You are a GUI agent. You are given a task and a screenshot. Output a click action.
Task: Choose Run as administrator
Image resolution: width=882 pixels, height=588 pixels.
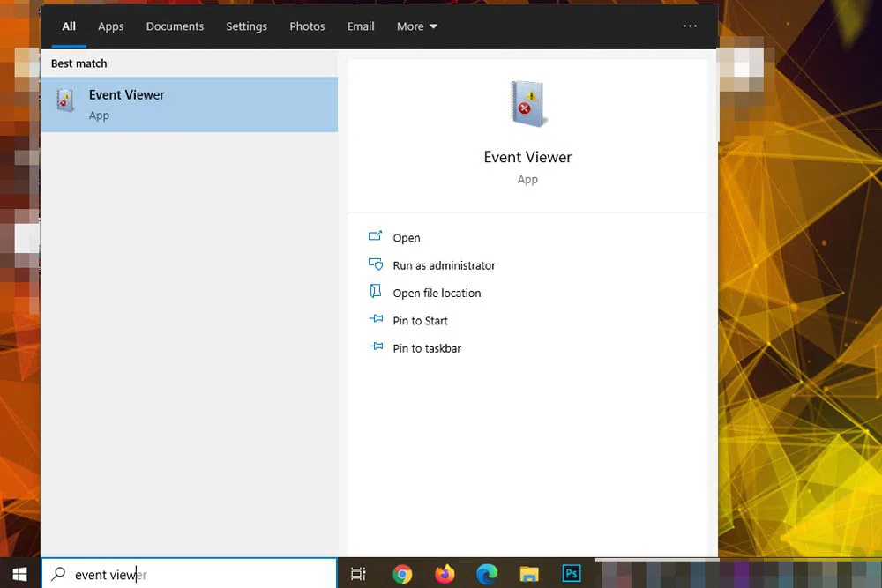coord(444,265)
